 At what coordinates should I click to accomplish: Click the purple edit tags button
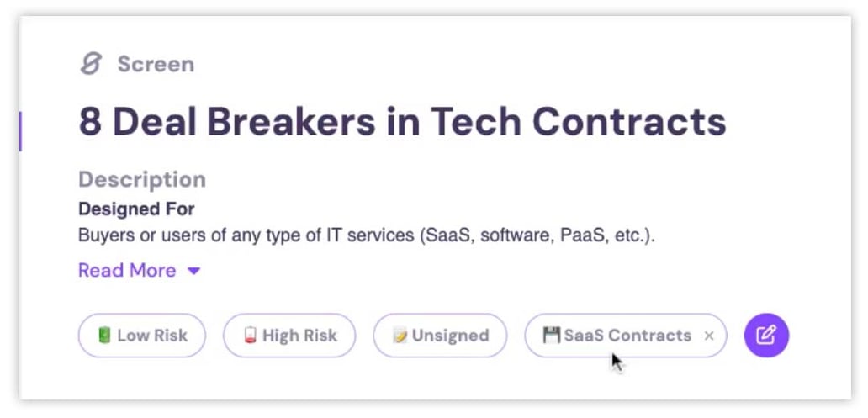coord(766,336)
